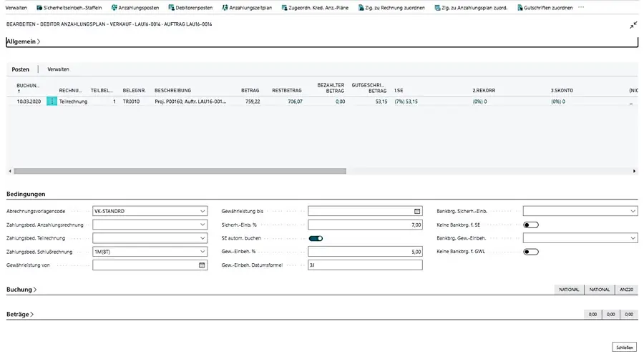
Task: Open the Verwalten menu in top toolbar
Action: 16,8
